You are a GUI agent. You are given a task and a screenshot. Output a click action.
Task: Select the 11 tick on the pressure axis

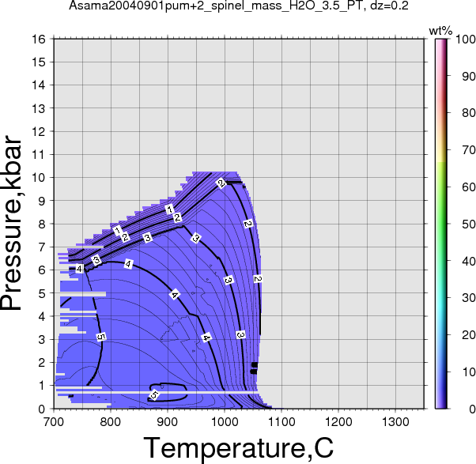pyautogui.click(x=39, y=154)
